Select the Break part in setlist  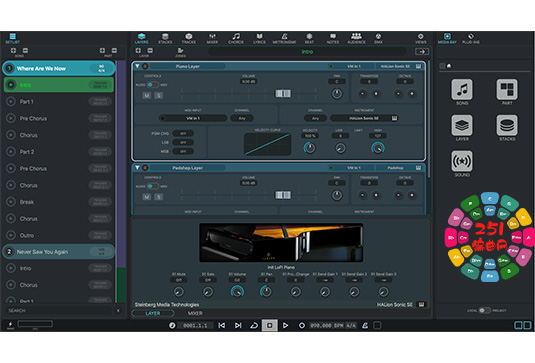coord(59,202)
